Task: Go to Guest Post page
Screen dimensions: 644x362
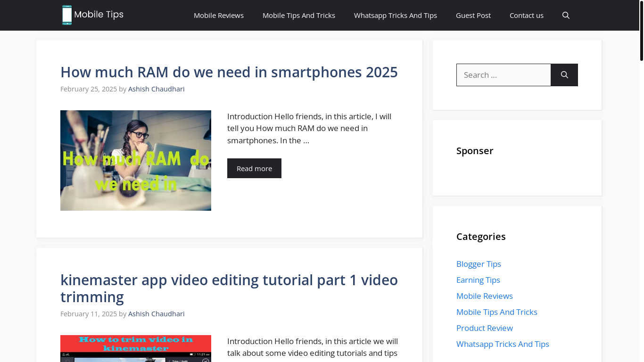Action: (473, 16)
